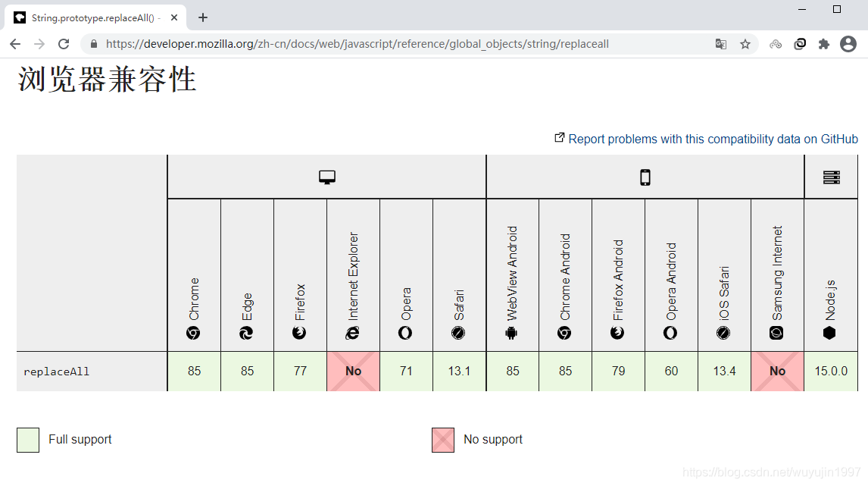Select the Chrome browser icon in the table
868x486 pixels.
[194, 332]
